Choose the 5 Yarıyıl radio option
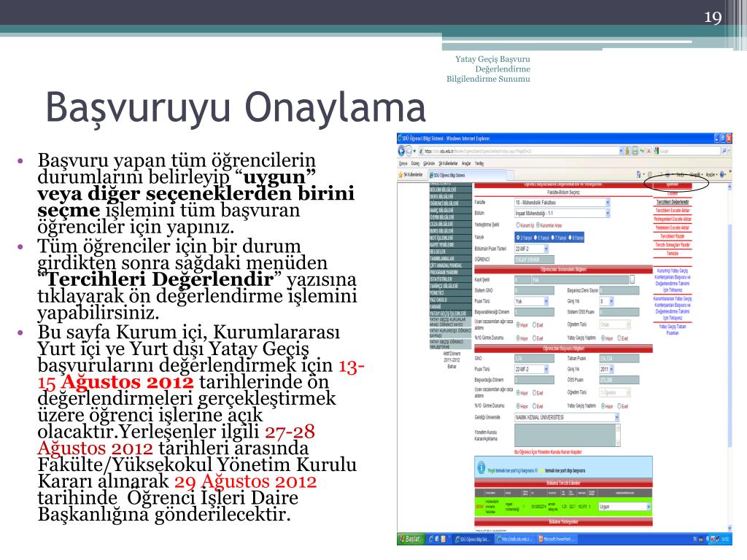Screen dimensions: 747x560 [535, 237]
